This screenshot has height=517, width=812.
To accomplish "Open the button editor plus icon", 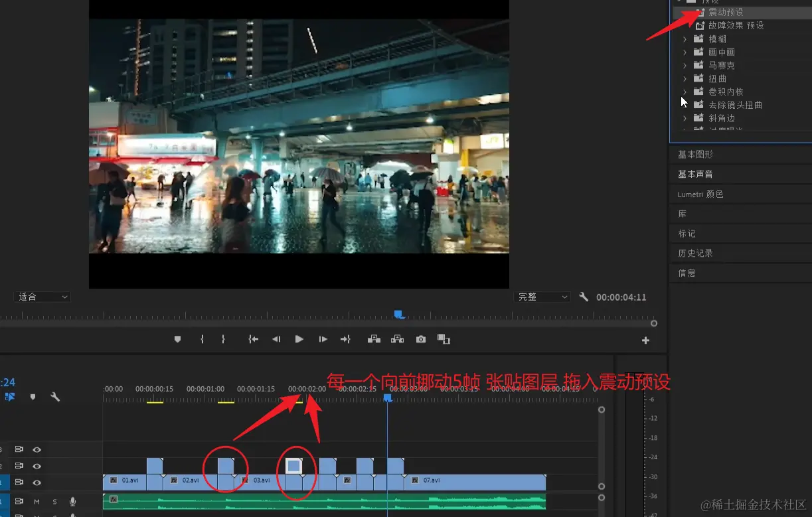I will click(x=645, y=340).
